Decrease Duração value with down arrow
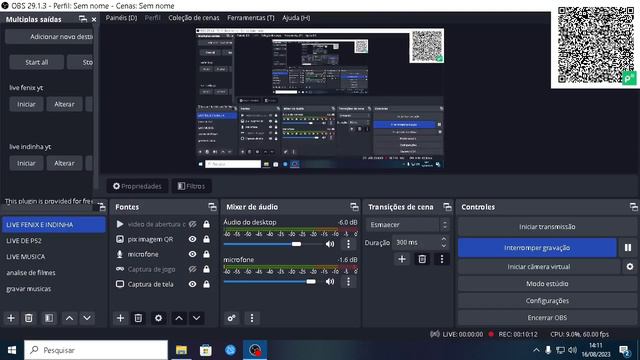Viewport: 640px width, 360px height. click(x=444, y=246)
